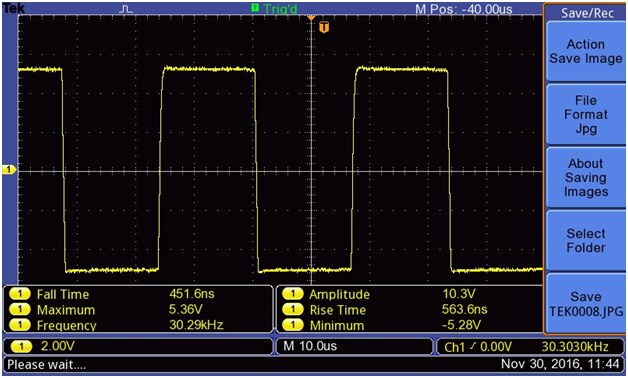
Task: Click the Tek logo in the corner
Action: tap(14, 8)
